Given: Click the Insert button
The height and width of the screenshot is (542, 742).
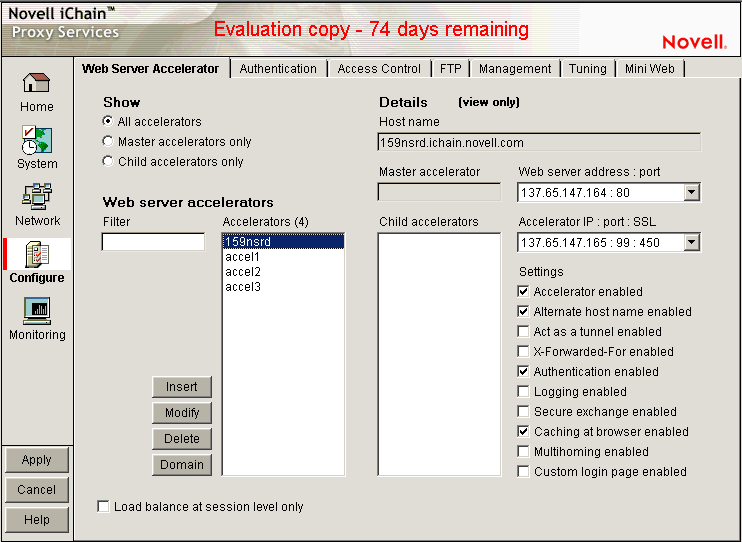Looking at the screenshot, I should (182, 387).
